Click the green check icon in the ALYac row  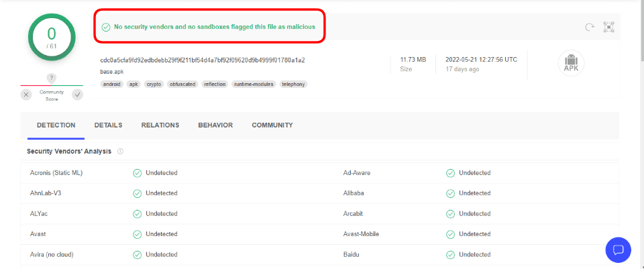tap(137, 214)
